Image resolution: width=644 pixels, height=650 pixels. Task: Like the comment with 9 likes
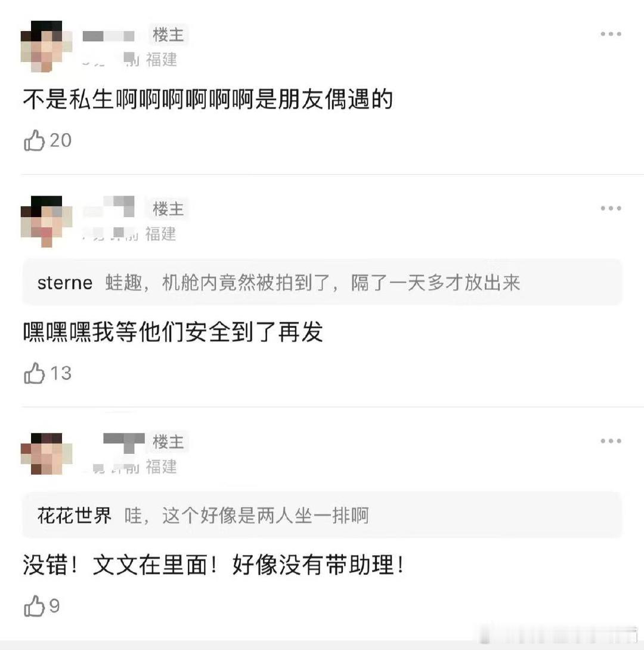pos(35,606)
